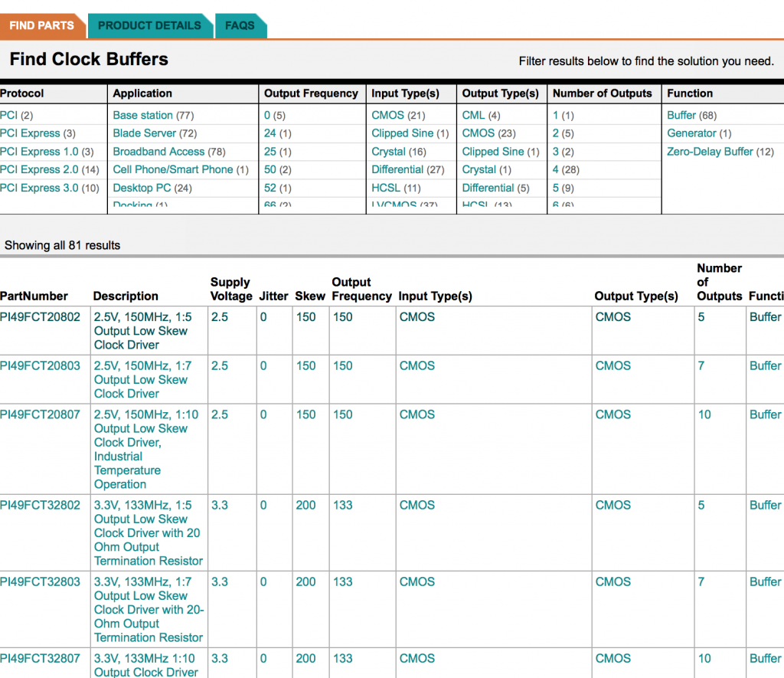Filter by PCI Express 2.0 protocol
The width and height of the screenshot is (784, 678).
click(x=39, y=169)
